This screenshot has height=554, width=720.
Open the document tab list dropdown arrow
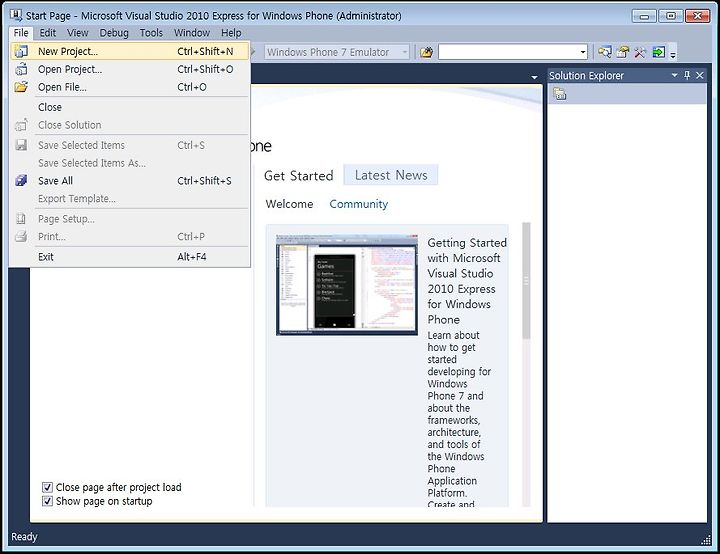[534, 77]
